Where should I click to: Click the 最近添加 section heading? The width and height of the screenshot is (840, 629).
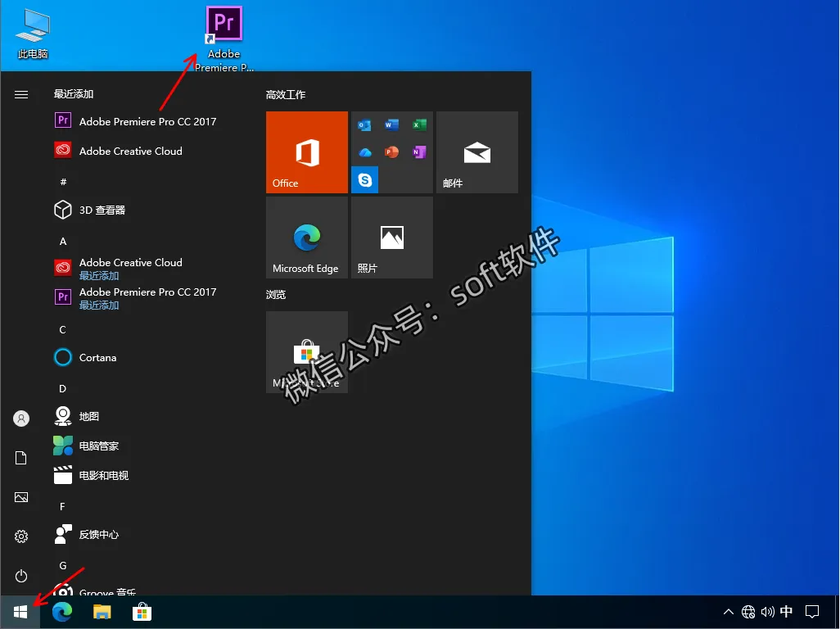[74, 93]
